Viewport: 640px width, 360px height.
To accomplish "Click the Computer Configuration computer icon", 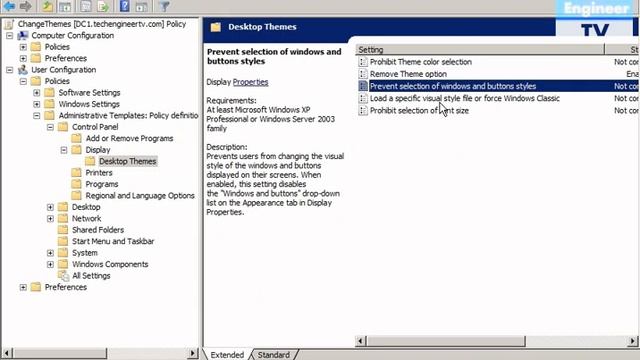I will click(23, 36).
